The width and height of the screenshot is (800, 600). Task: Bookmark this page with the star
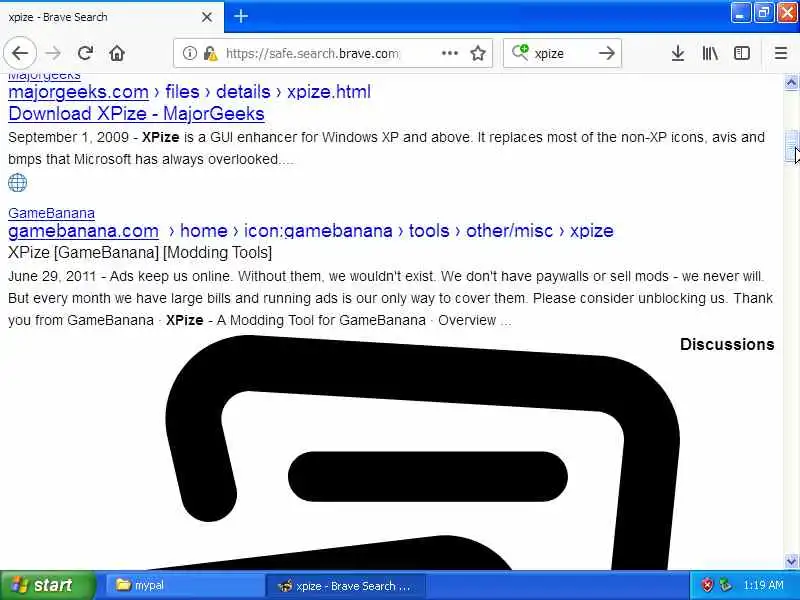478,53
